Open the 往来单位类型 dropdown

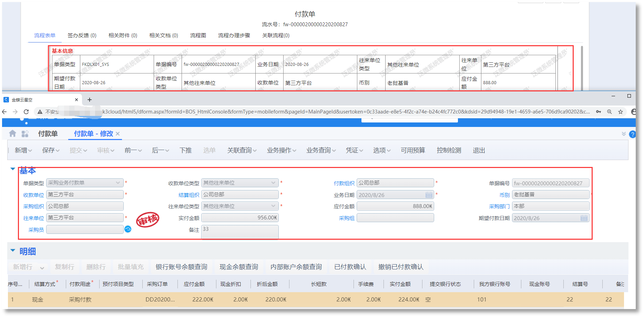(273, 206)
